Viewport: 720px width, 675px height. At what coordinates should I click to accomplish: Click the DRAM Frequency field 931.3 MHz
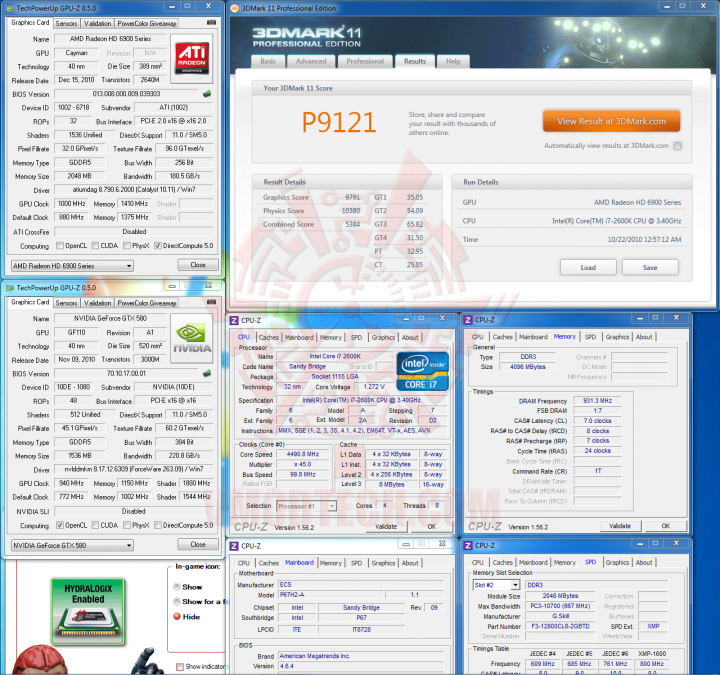coord(597,400)
